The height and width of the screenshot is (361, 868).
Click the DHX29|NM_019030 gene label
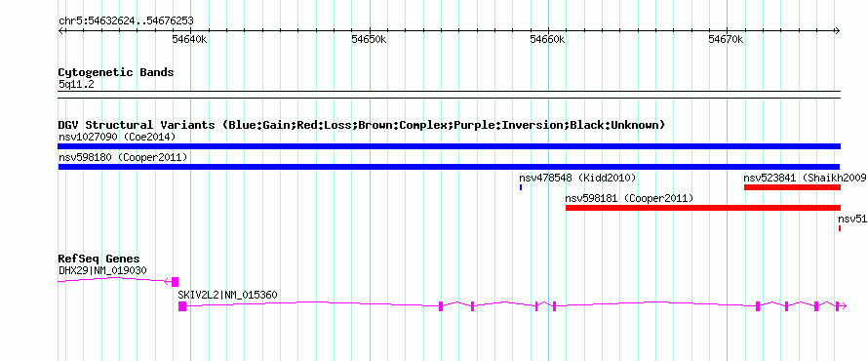(x=102, y=270)
